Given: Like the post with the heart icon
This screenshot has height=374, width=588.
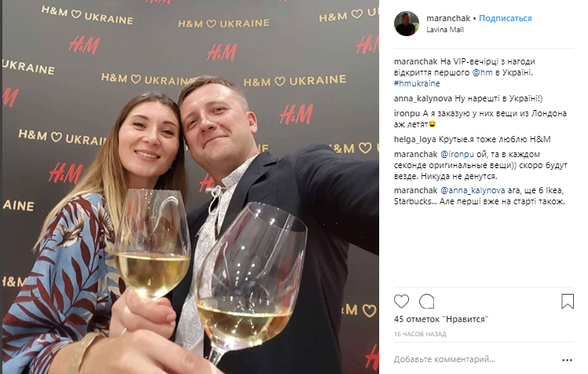Looking at the screenshot, I should [401, 302].
